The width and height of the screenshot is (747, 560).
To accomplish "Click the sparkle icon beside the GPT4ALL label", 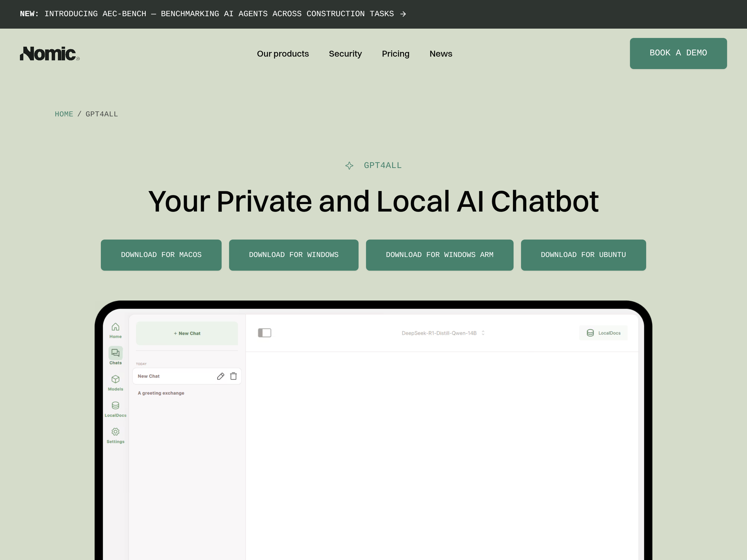I will 349,166.
